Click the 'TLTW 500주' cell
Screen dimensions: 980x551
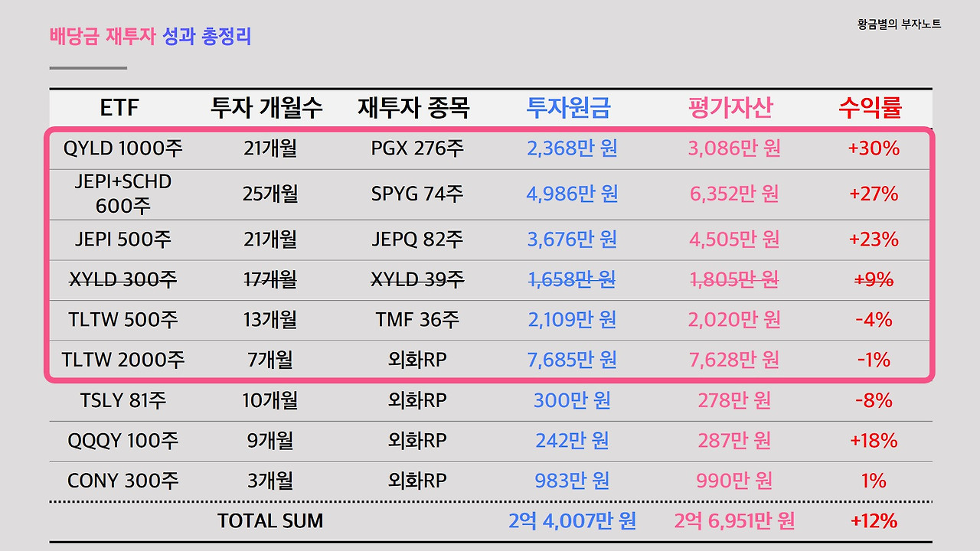(122, 319)
